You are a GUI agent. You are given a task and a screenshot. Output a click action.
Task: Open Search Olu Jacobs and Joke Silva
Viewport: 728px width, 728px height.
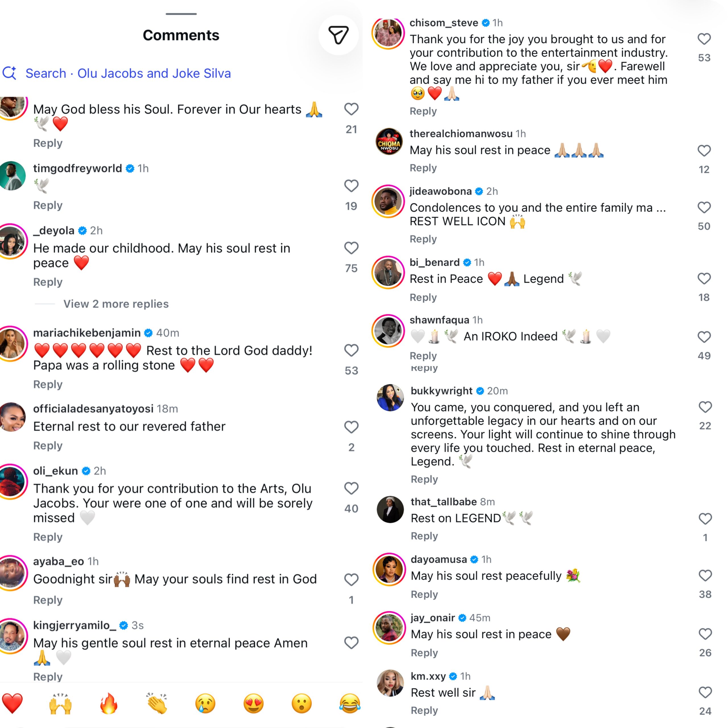128,73
